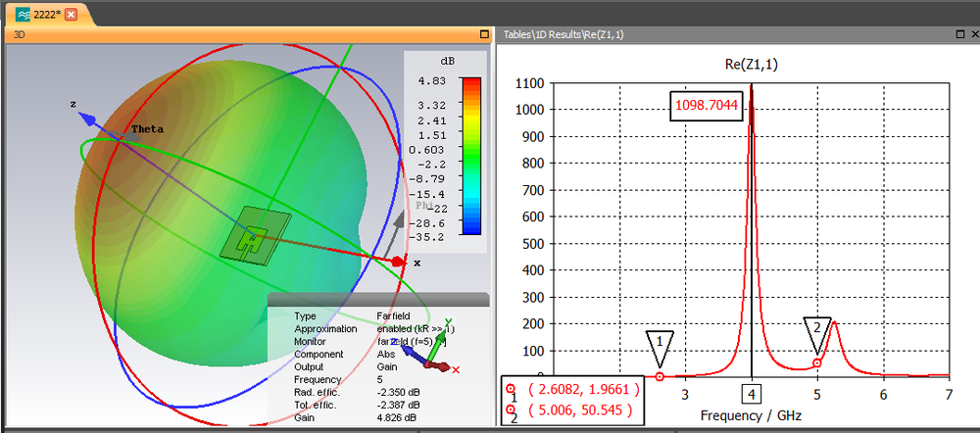Click the 1098.7044 peak value label
The image size is (980, 433).
708,107
